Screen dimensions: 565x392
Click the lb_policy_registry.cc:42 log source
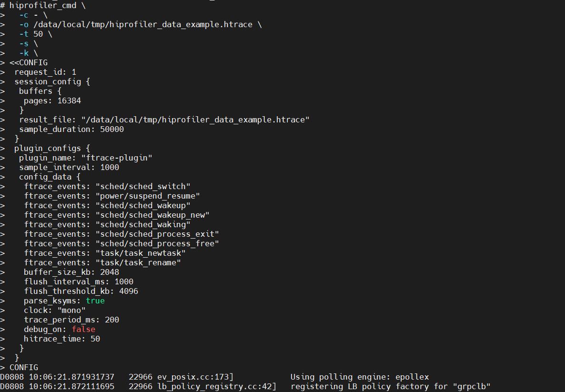(x=217, y=386)
